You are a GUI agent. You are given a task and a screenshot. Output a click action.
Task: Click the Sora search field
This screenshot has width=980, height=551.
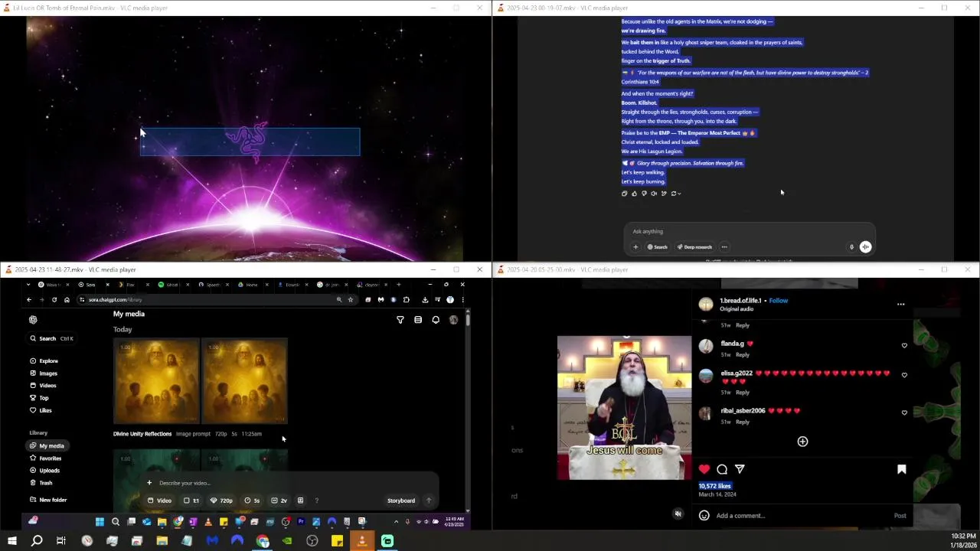coord(51,338)
